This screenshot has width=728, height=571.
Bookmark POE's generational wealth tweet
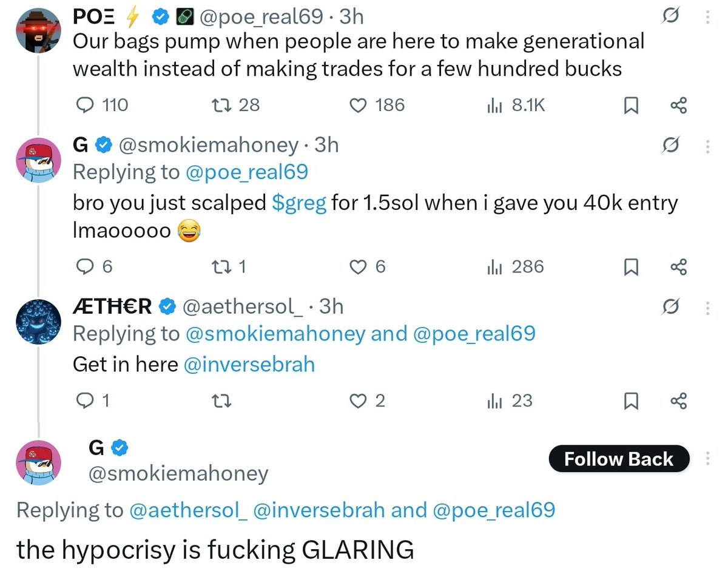point(632,106)
